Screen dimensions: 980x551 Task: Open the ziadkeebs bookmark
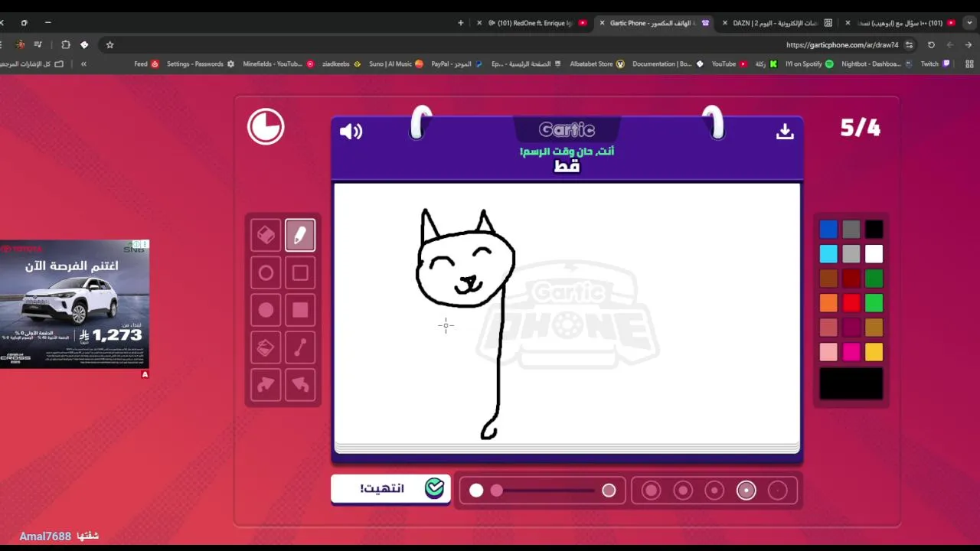(341, 64)
